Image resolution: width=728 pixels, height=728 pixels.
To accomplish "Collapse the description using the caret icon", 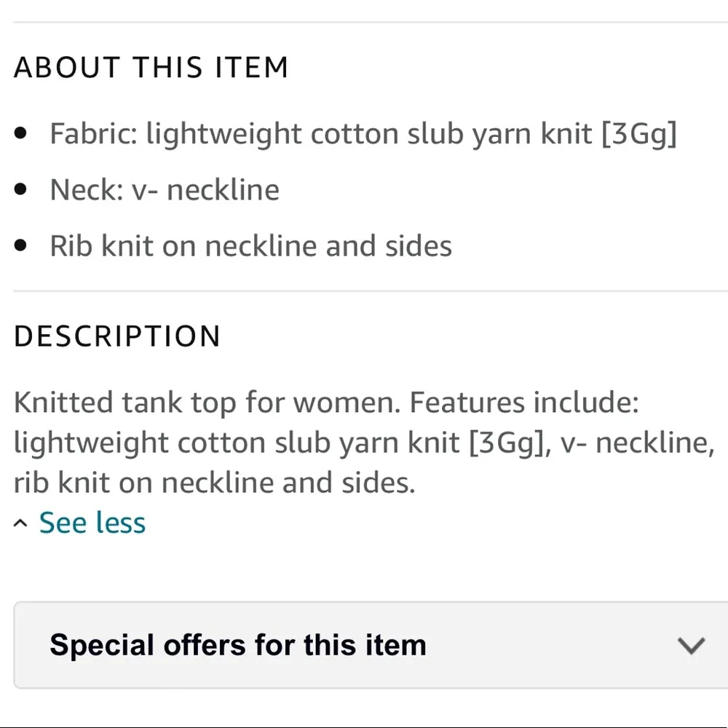I will click(20, 521).
